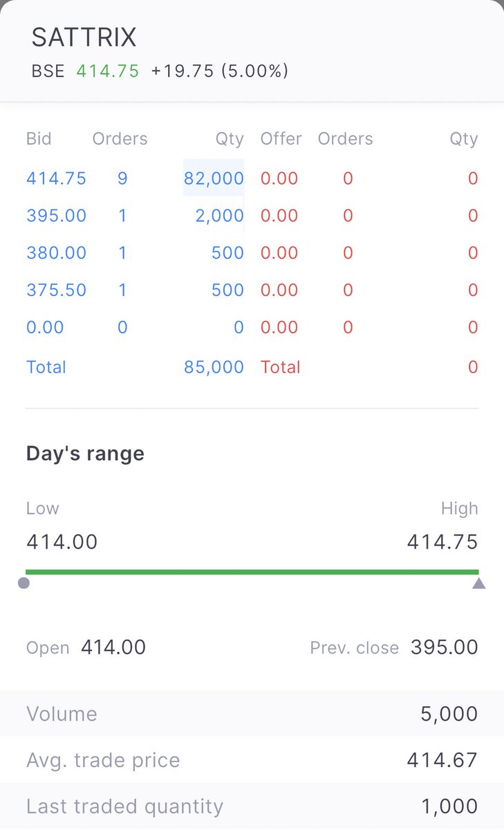Click the green day's range bar
Viewport: 504px width, 830px height.
[252, 572]
